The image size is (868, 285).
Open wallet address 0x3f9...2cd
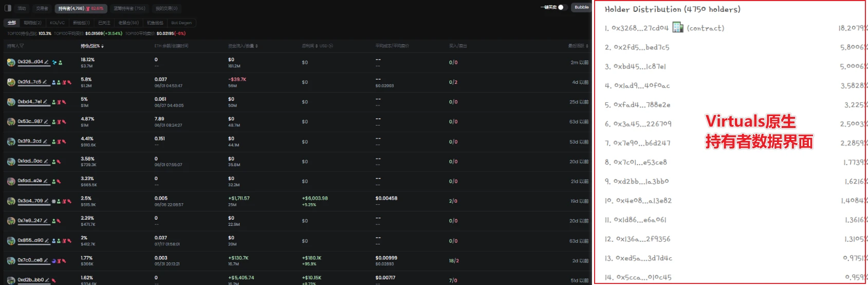click(x=29, y=141)
